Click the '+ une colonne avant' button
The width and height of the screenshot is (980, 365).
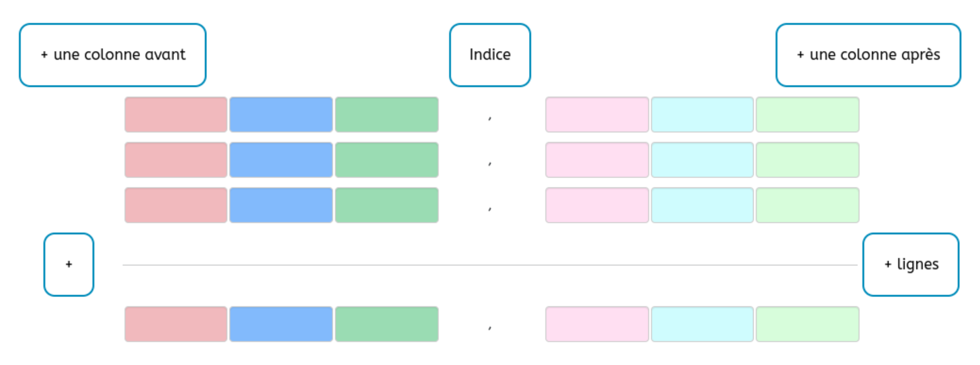tap(113, 55)
